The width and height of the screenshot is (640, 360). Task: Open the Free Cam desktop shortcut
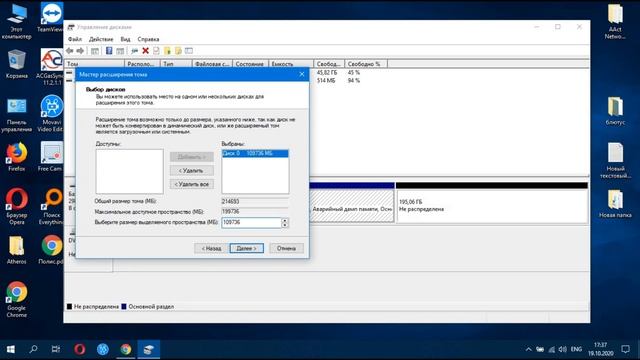[x=51, y=156]
